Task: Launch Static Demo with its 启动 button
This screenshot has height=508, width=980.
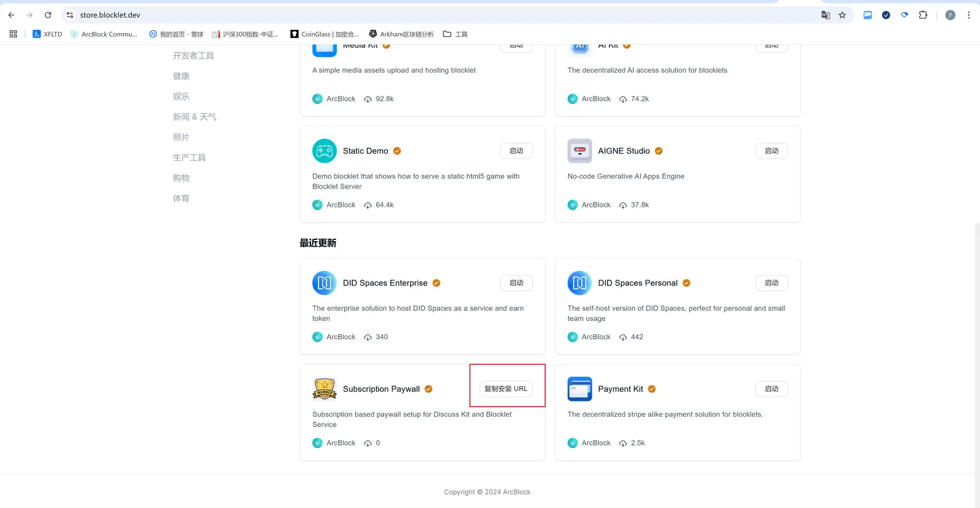Action: coord(516,151)
